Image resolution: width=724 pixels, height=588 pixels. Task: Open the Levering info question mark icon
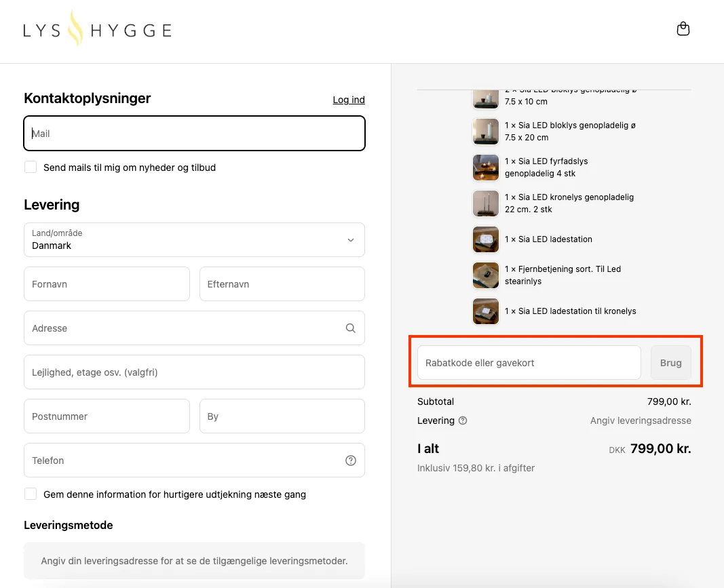(x=463, y=420)
